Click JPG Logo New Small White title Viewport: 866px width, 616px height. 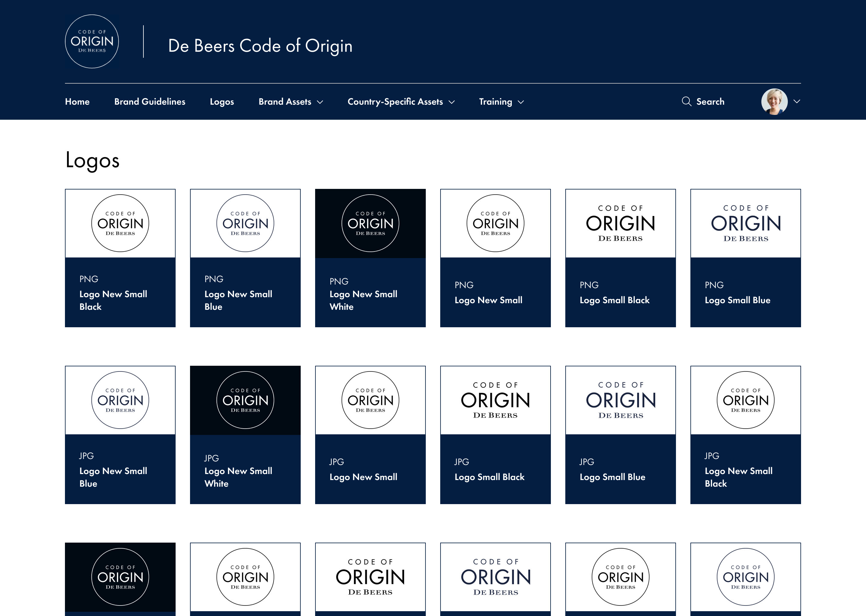(x=238, y=477)
